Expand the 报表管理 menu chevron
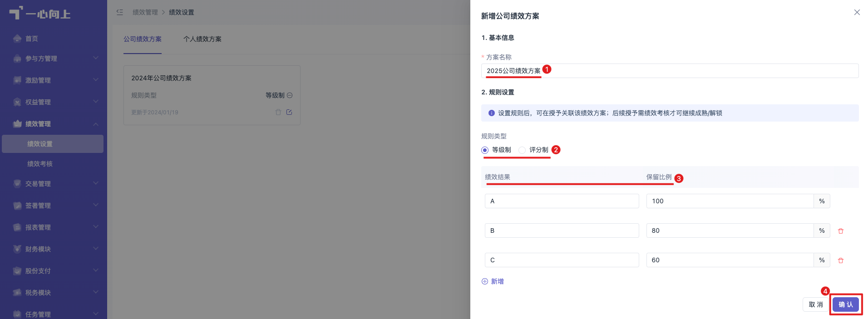Viewport: 868px width, 319px height. (x=96, y=226)
